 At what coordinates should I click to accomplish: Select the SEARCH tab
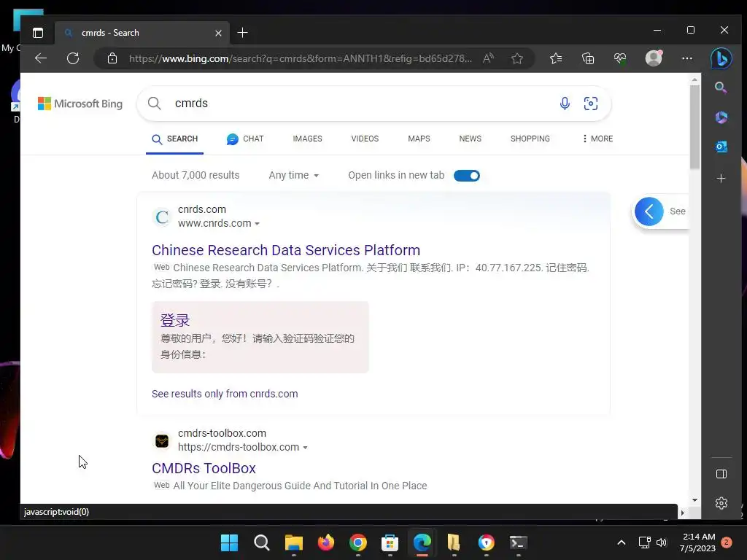tap(174, 139)
